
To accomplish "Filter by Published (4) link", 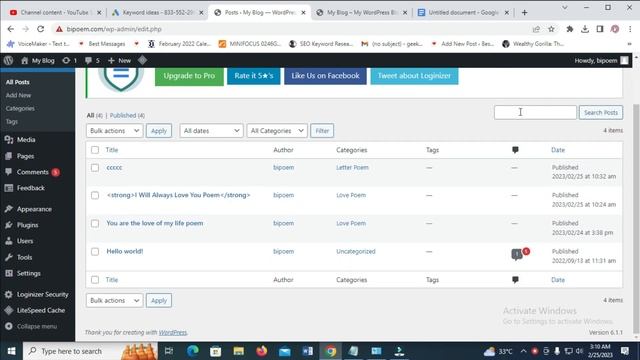I will [x=127, y=116].
